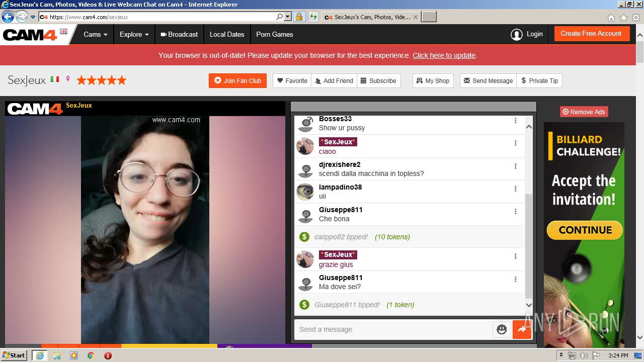This screenshot has width=644, height=362.
Task: Open options menu for the 'ciaoo' message
Action: tap(515, 143)
